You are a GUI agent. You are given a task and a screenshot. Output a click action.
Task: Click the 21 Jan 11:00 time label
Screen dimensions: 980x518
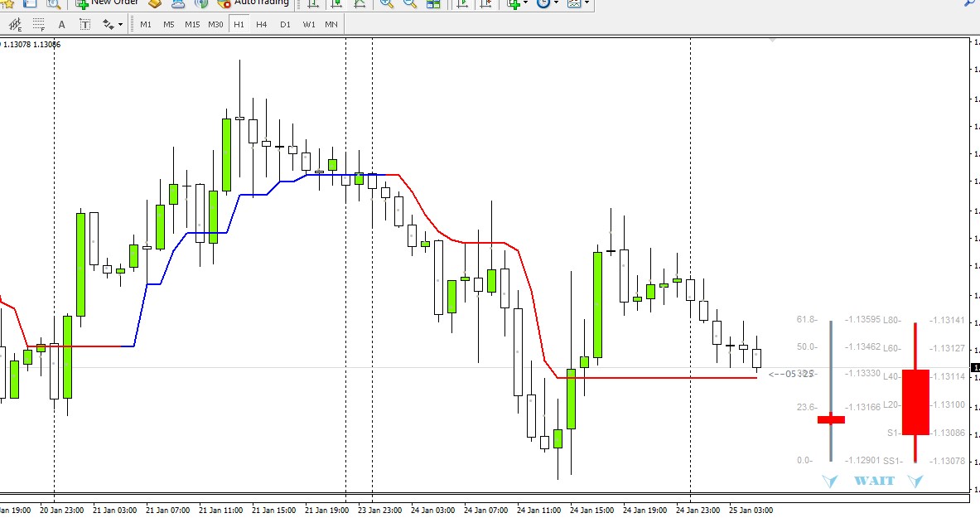point(220,510)
